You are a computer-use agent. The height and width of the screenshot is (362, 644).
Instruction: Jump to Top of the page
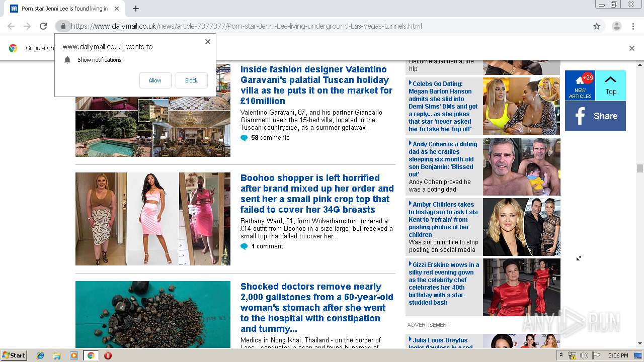pyautogui.click(x=610, y=85)
